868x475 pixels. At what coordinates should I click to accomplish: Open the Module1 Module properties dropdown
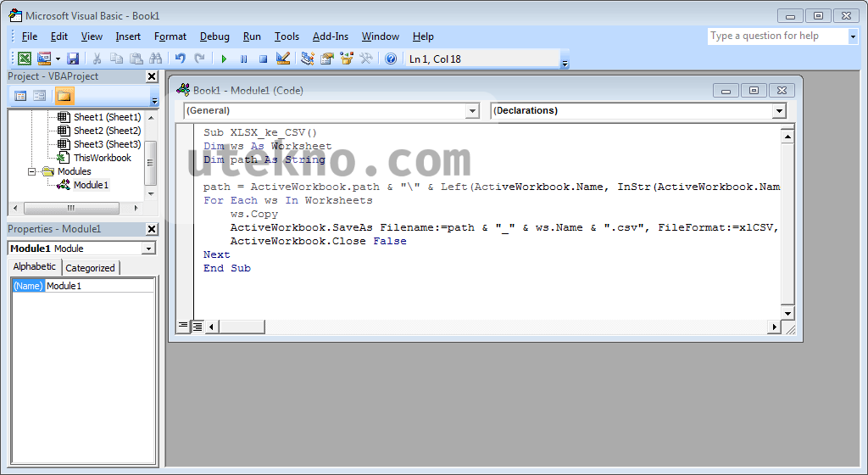[148, 249]
